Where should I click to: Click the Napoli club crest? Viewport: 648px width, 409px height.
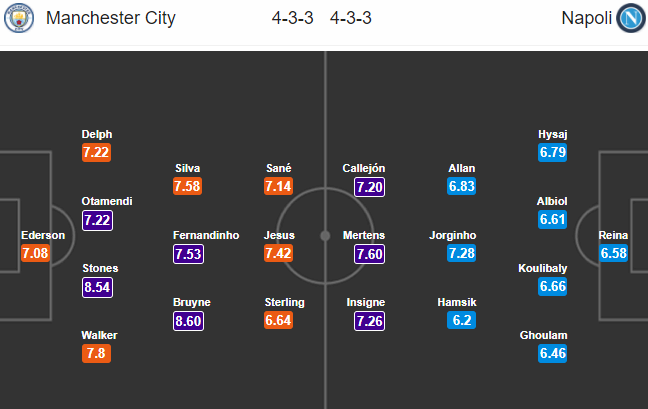[x=631, y=18]
